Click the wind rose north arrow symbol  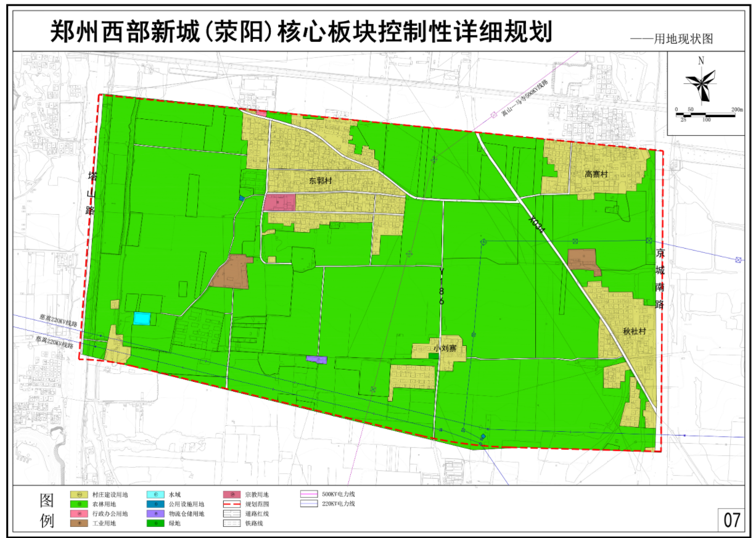pos(701,82)
